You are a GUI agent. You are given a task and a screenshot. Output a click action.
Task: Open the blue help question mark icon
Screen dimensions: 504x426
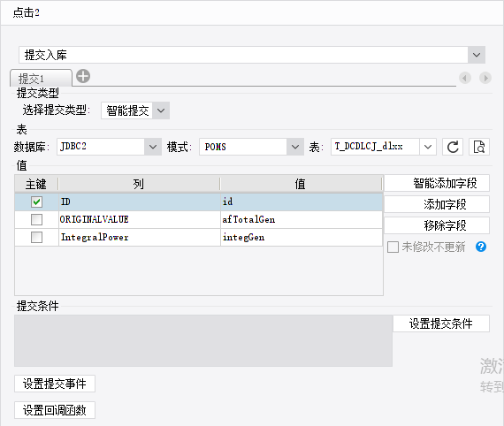click(481, 247)
